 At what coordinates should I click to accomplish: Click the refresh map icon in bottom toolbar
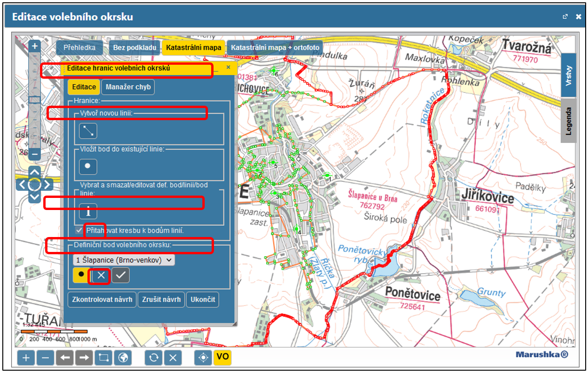(x=154, y=358)
